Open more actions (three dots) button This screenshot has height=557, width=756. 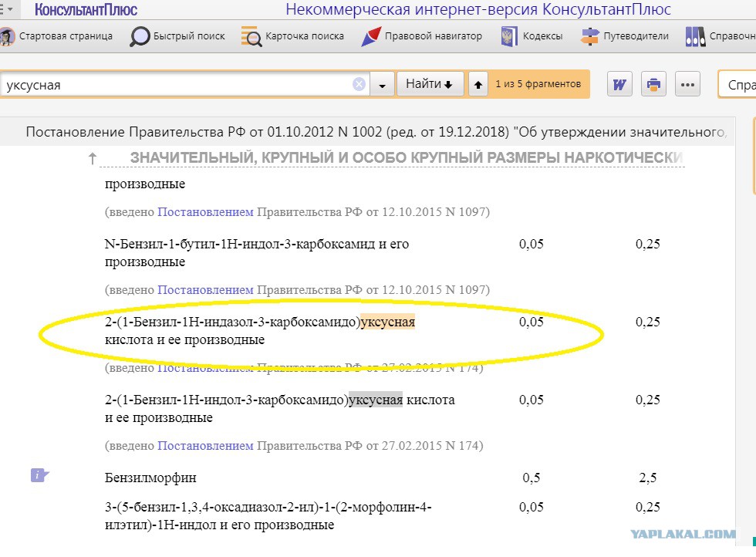point(687,85)
